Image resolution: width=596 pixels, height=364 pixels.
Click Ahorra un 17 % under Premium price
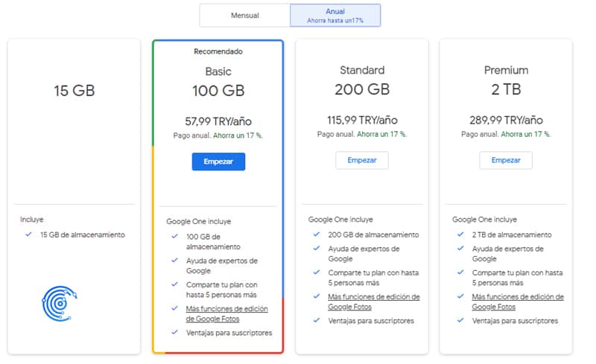[x=526, y=134]
